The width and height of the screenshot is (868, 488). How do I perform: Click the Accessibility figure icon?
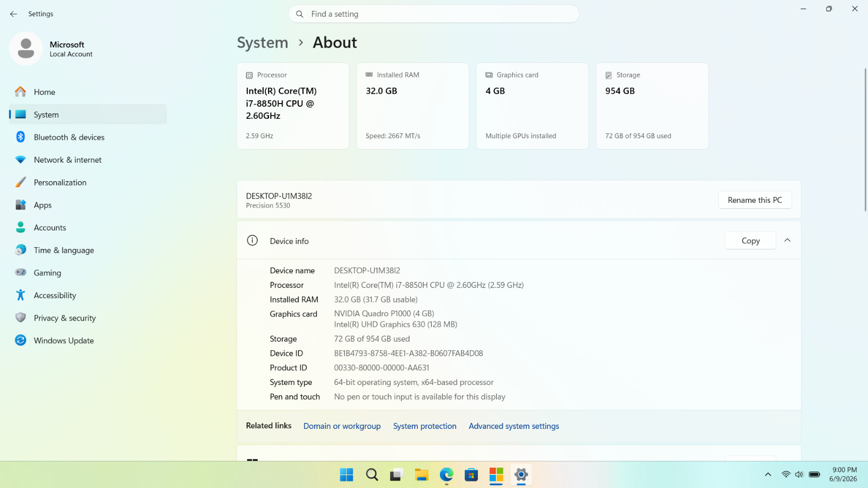pyautogui.click(x=21, y=295)
